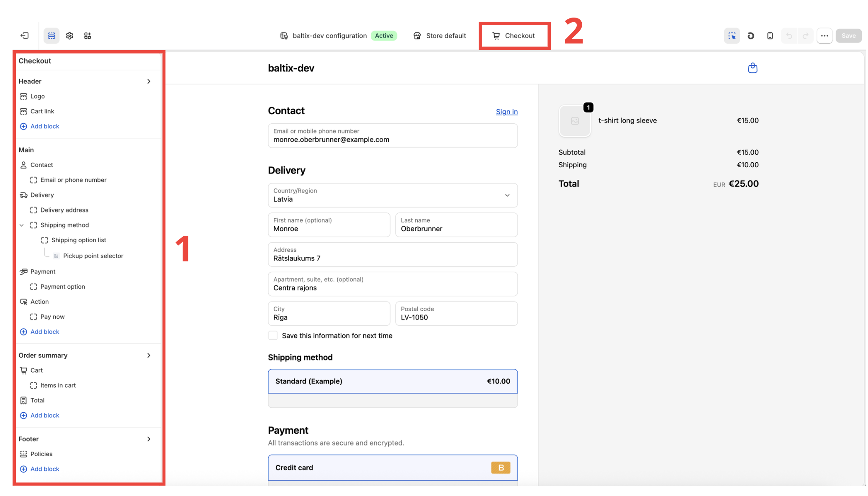Click the baltix-dev configuration icon
This screenshot has height=496, width=868.
tap(284, 36)
